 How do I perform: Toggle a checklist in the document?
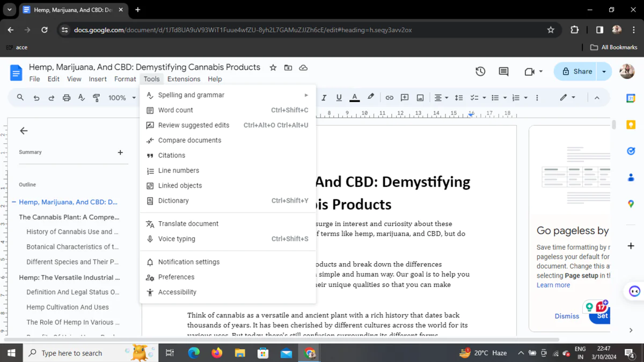click(474, 97)
